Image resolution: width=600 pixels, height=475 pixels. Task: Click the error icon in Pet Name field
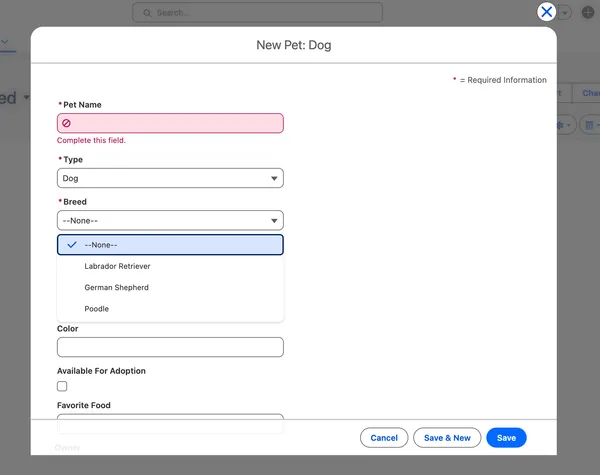[x=67, y=123]
